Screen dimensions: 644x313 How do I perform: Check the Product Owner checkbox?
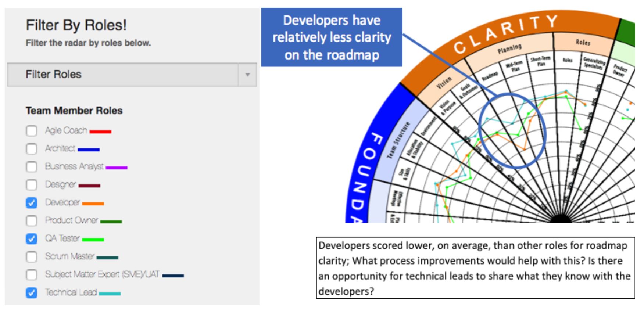pos(32,221)
